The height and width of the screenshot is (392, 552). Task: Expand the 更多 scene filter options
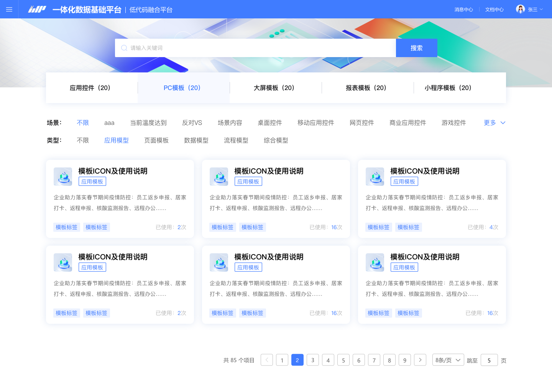(x=494, y=123)
